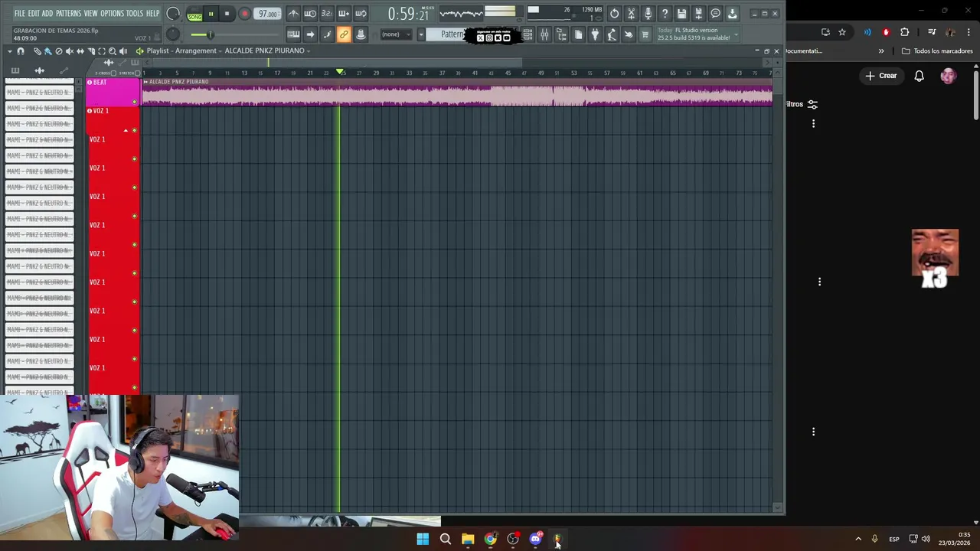Select the playlist Delete tool
Image resolution: width=980 pixels, height=551 pixels.
point(59,51)
